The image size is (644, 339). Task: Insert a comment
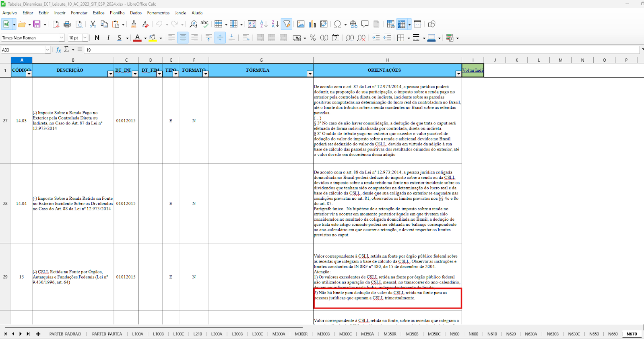click(365, 24)
